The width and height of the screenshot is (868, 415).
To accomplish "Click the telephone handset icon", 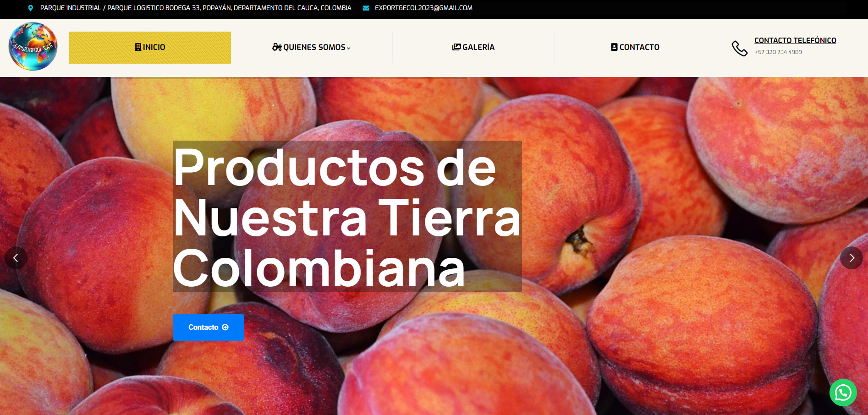I will coord(739,48).
